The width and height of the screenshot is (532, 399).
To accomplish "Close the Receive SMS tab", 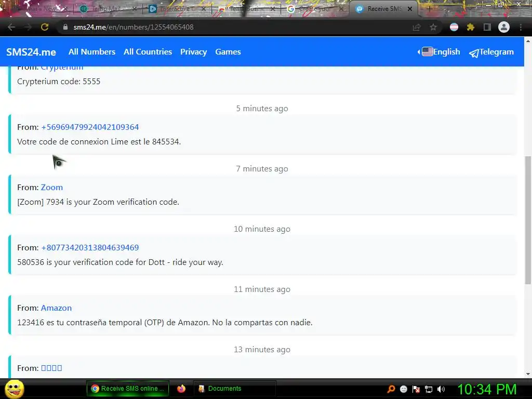I will [410, 9].
